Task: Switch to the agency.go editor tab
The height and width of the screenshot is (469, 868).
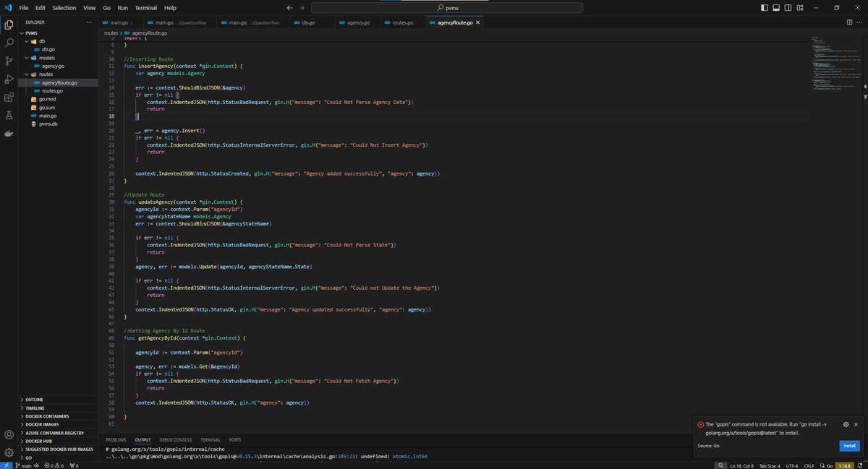Action: 357,22
